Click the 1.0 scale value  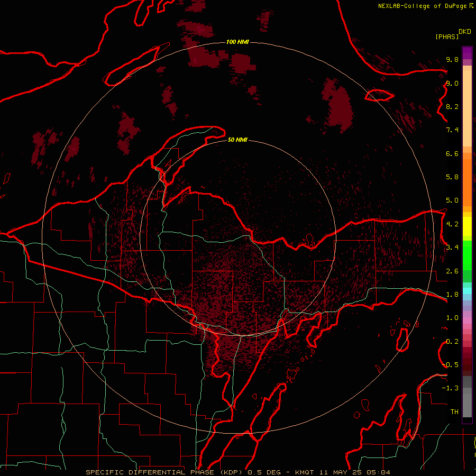click(452, 318)
